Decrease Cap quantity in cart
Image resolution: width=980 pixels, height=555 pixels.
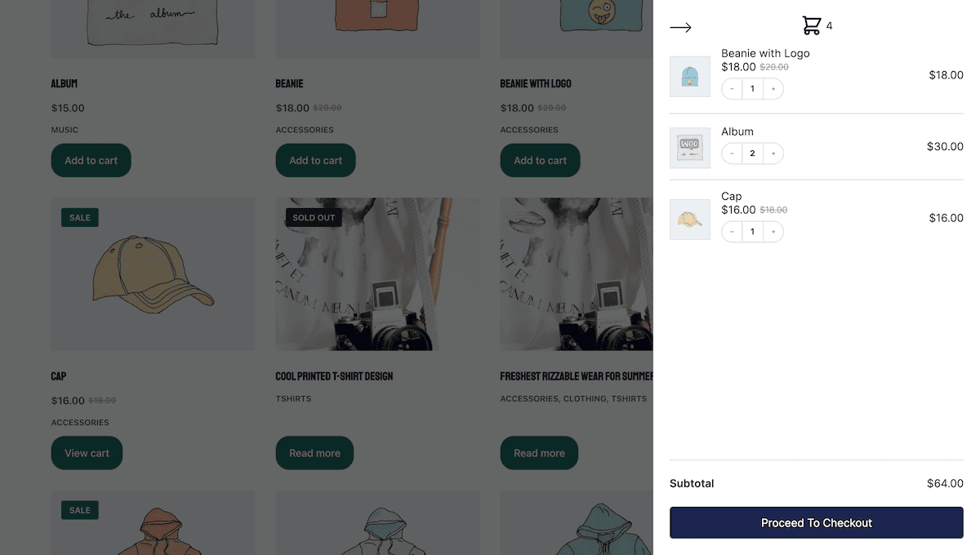click(732, 232)
